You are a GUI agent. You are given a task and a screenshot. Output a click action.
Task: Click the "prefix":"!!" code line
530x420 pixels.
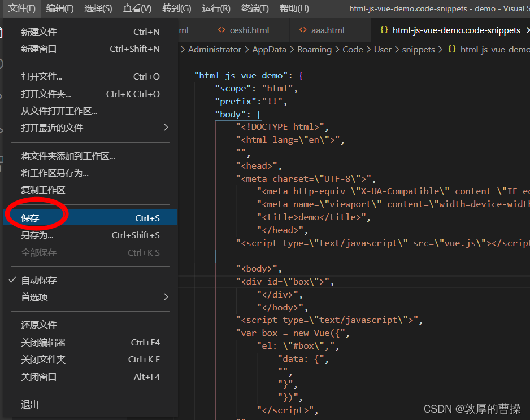click(x=251, y=101)
